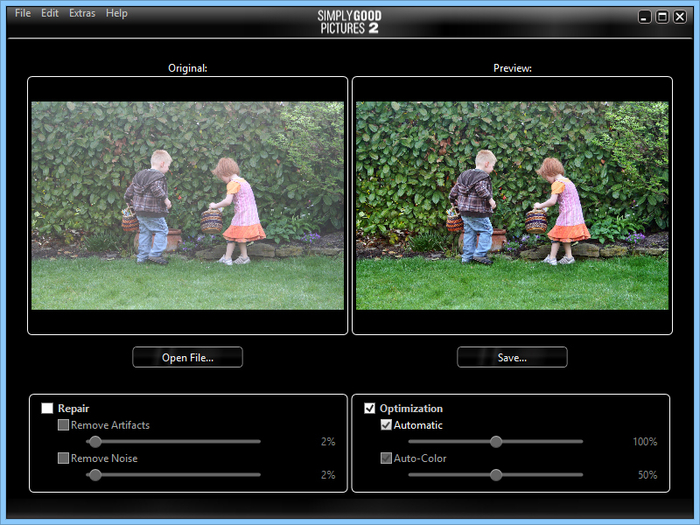Click the Open File... button
This screenshot has width=700, height=525.
(x=188, y=357)
